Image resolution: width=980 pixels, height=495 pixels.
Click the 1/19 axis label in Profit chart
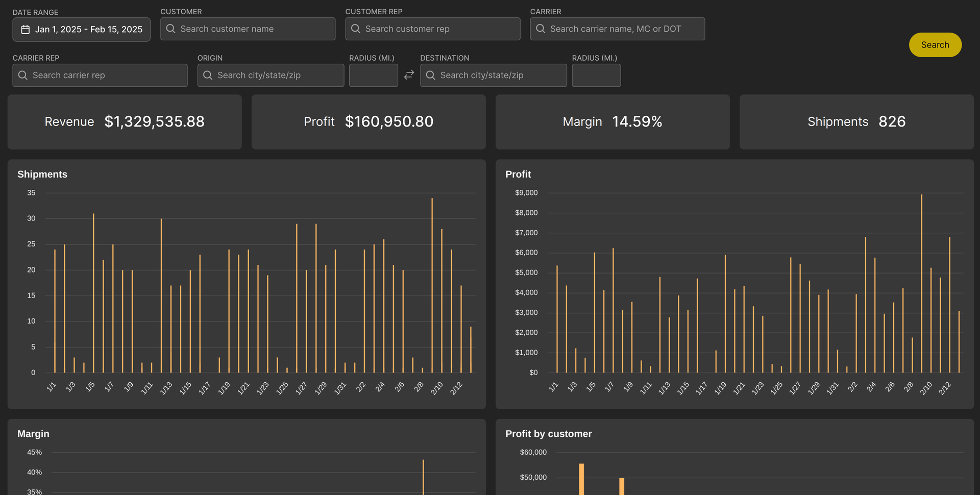click(x=720, y=388)
